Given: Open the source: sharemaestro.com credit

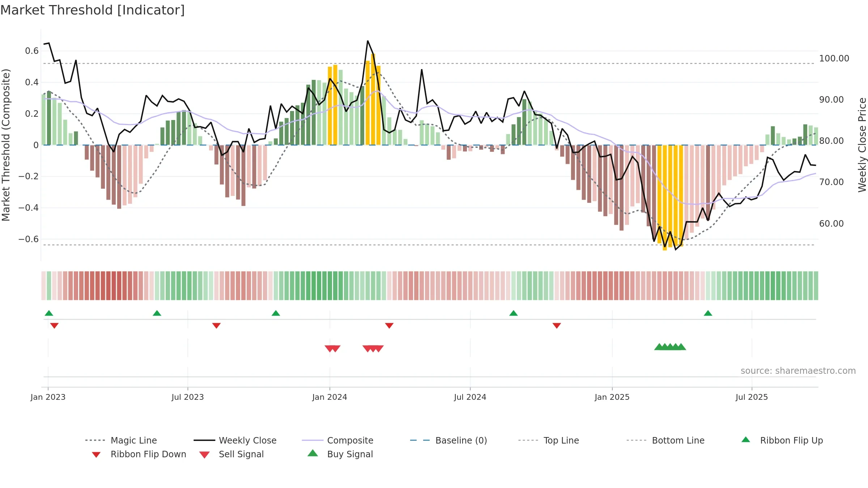Looking at the screenshot, I should pyautogui.click(x=798, y=371).
